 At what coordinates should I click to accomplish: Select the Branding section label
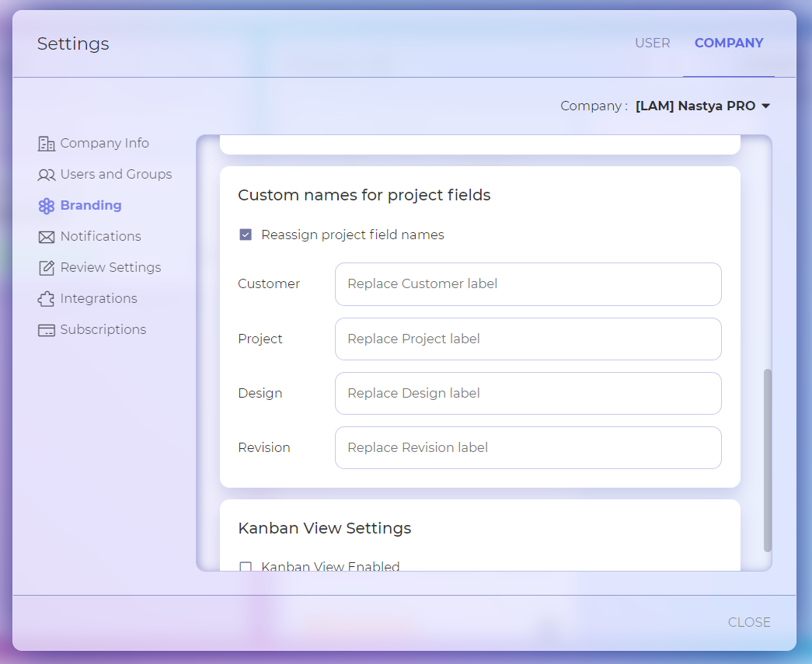point(91,205)
